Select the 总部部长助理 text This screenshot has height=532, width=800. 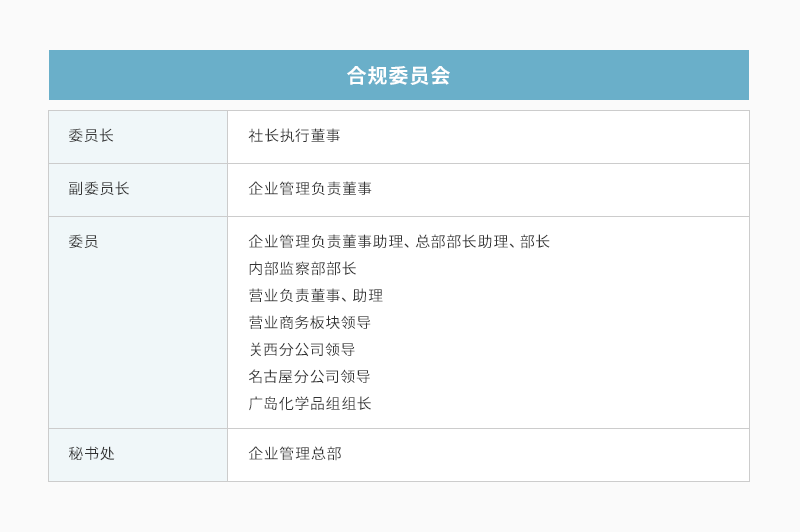pos(461,242)
